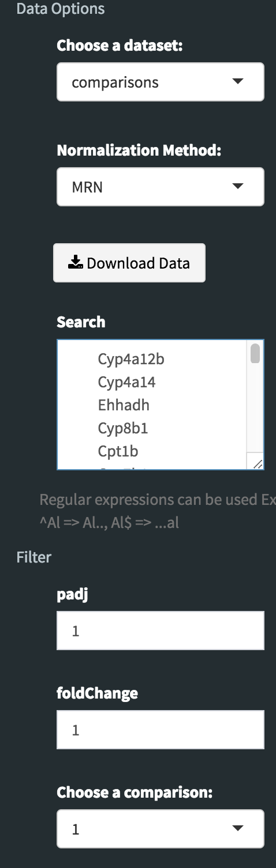Click the arrow of the Normalization Method selector

[237, 186]
